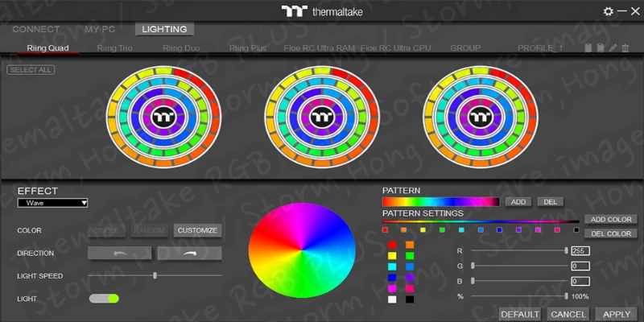The width and height of the screenshot is (644, 322).
Task: Open the Floe RC Ultra CPU tab
Action: click(x=396, y=48)
